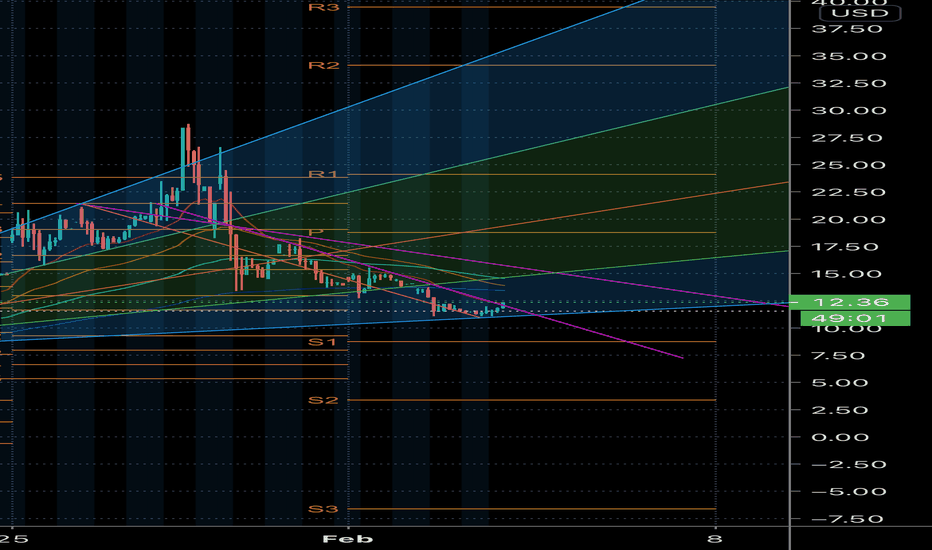Click the −7.50 price axis value

[x=847, y=519]
